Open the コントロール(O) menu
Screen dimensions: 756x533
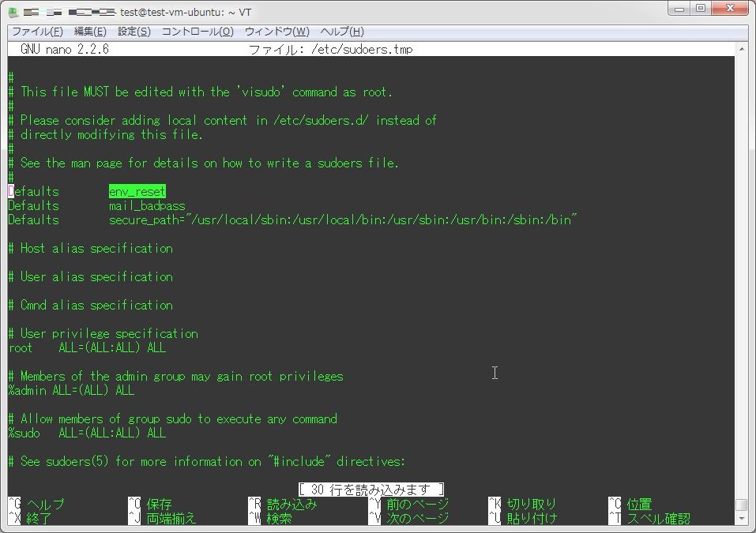point(197,32)
